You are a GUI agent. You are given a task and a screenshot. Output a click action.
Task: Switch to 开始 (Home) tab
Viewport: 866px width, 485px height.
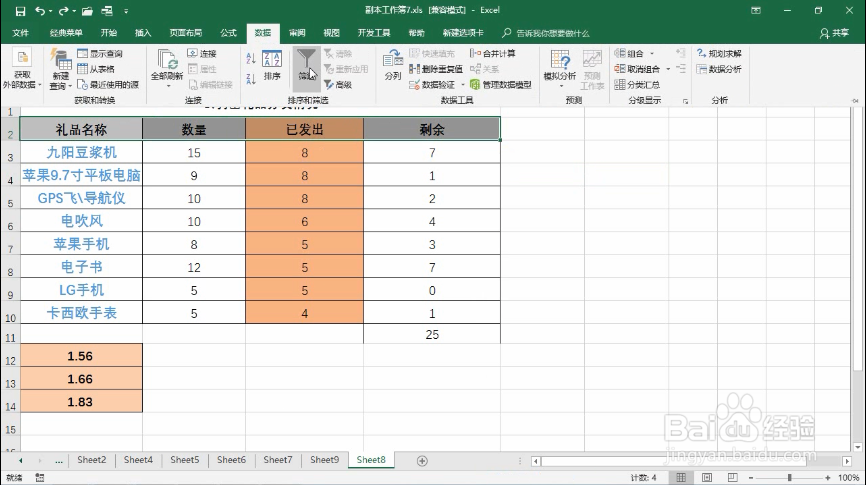point(109,33)
